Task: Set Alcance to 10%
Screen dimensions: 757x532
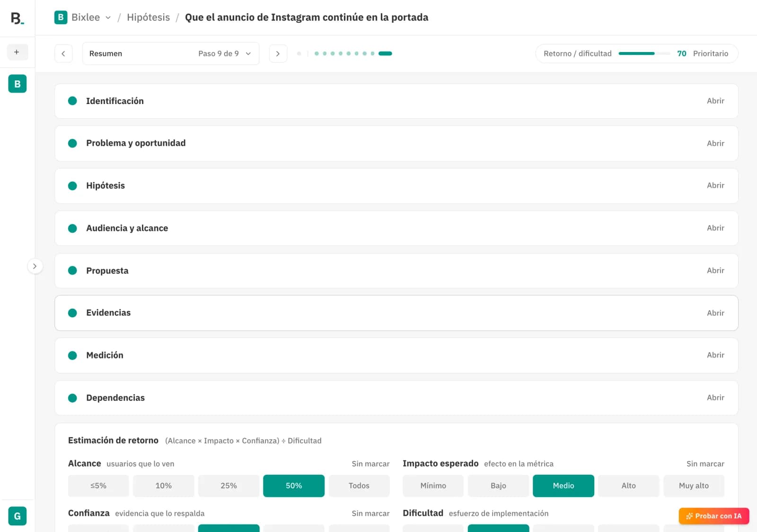Action: click(164, 486)
